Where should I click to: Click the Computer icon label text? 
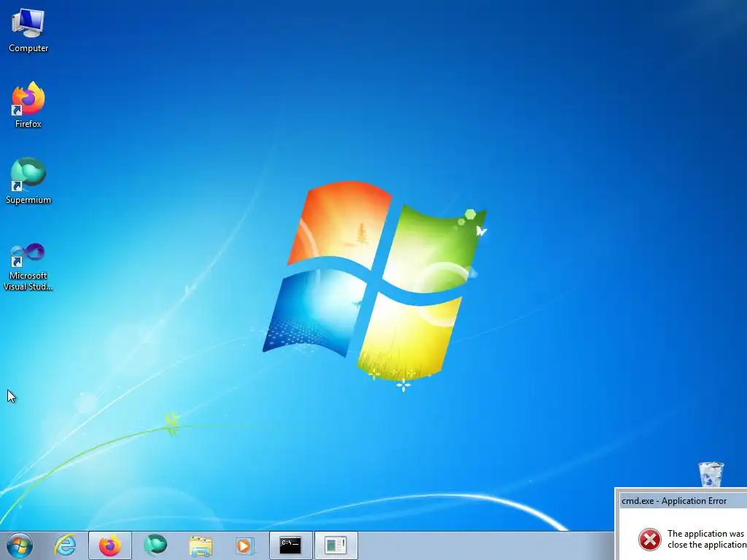pos(28,48)
